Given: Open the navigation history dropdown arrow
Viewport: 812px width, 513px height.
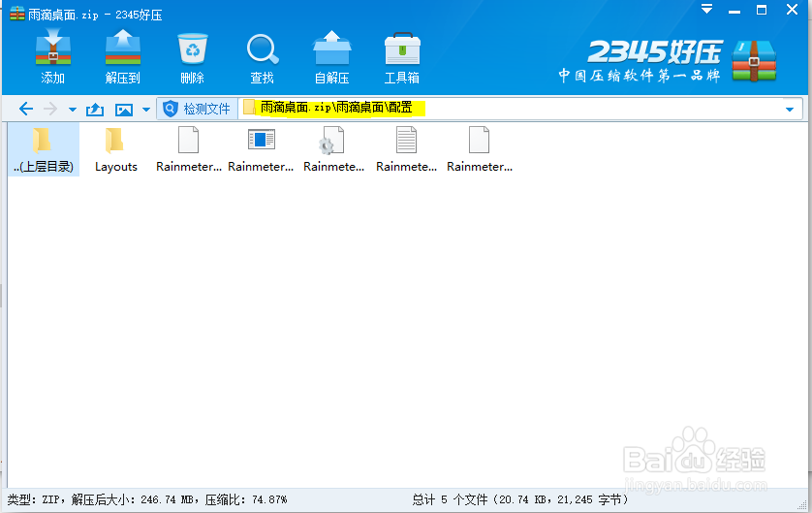Looking at the screenshot, I should click(x=73, y=110).
